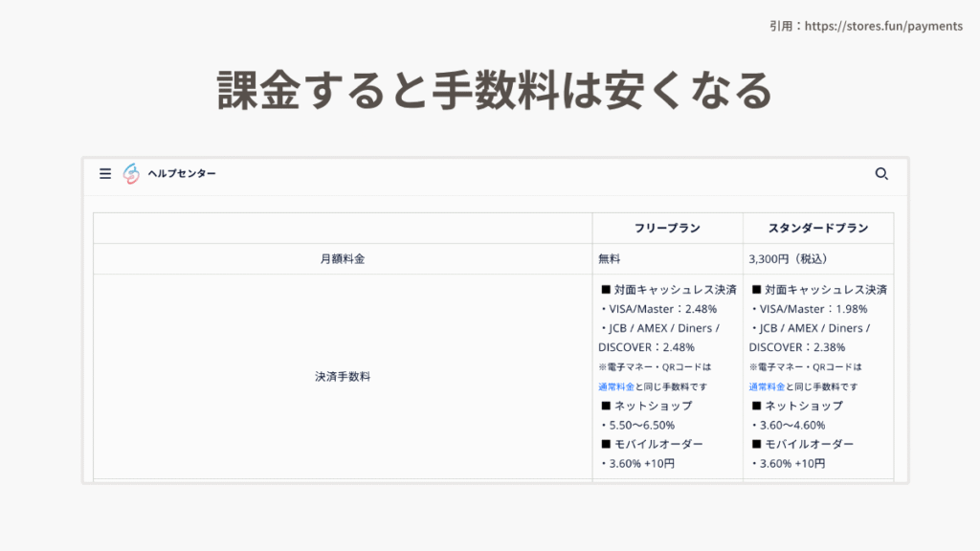Screen dimensions: 980x551
Task: Click the ネットショップ 3.60〜4.60% rate
Action: tap(791, 425)
